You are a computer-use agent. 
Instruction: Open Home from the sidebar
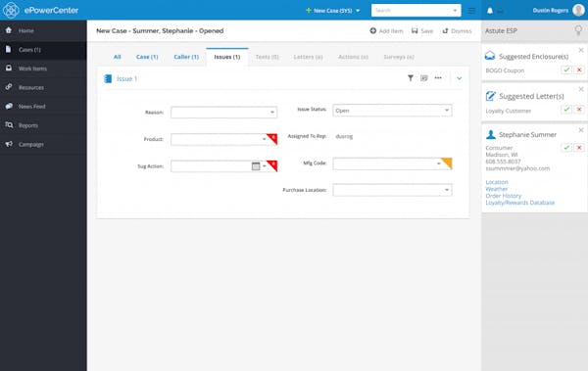point(43,30)
